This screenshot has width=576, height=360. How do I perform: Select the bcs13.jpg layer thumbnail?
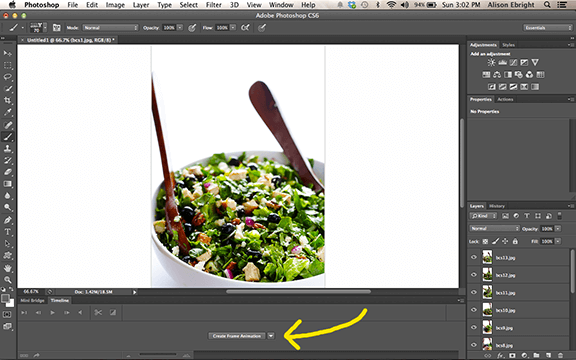[x=487, y=258]
